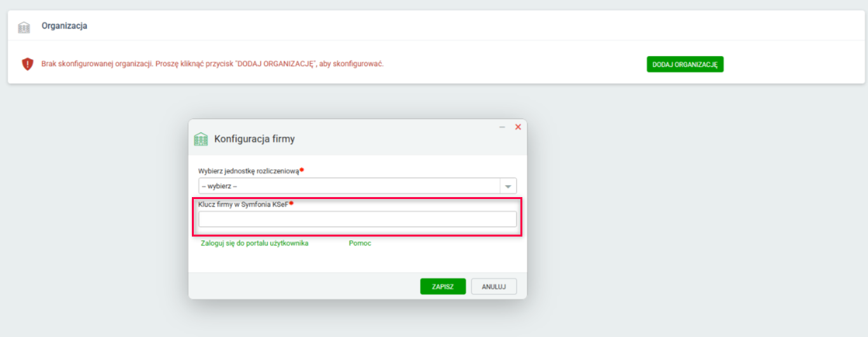Image resolution: width=868 pixels, height=337 pixels.
Task: Click the Konfiguracja firmy dialog icon
Action: (201, 139)
